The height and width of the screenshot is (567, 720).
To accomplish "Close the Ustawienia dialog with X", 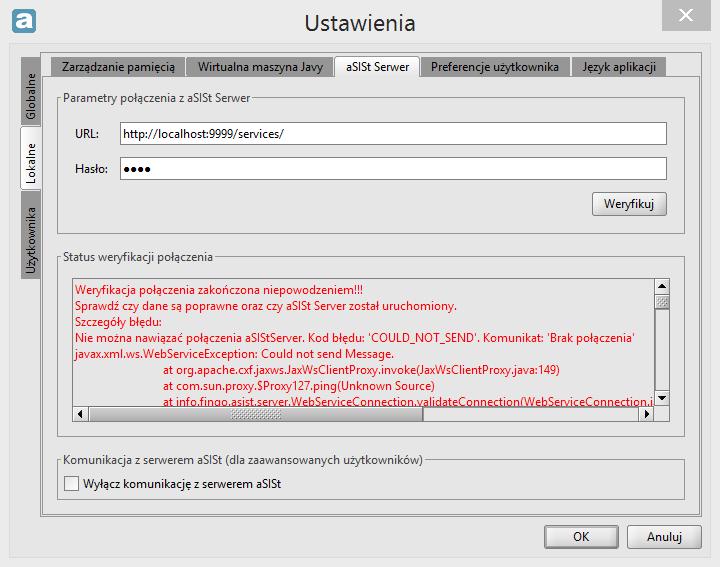I will point(686,16).
